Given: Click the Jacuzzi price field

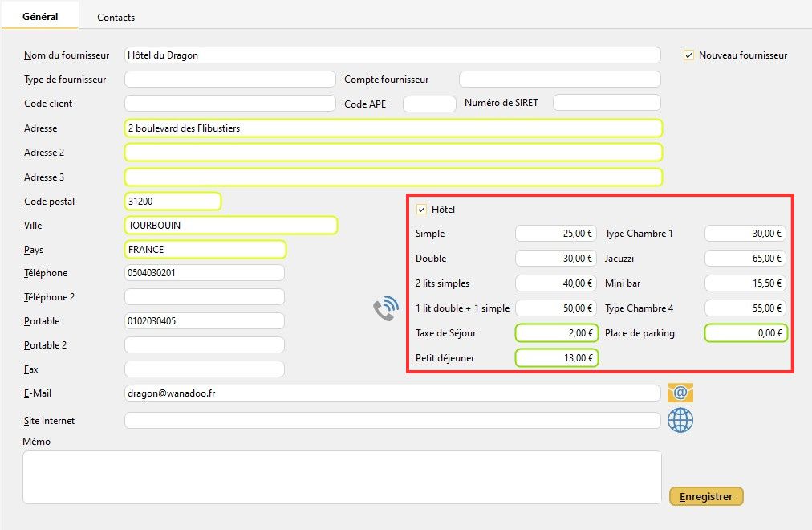Looking at the screenshot, I should [745, 259].
